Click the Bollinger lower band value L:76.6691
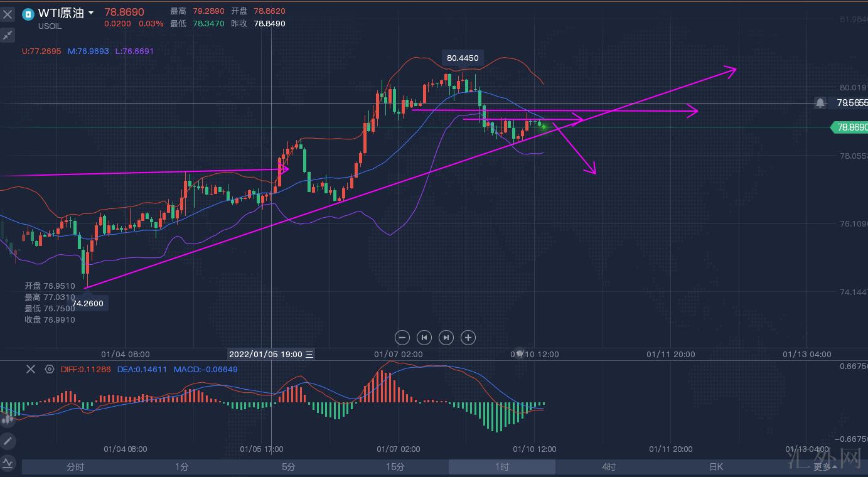The width and height of the screenshot is (868, 477). [134, 51]
